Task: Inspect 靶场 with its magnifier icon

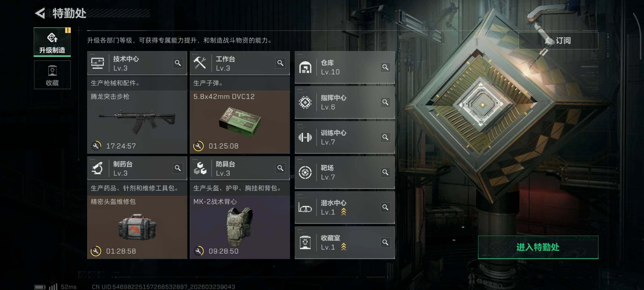Action: click(x=385, y=172)
